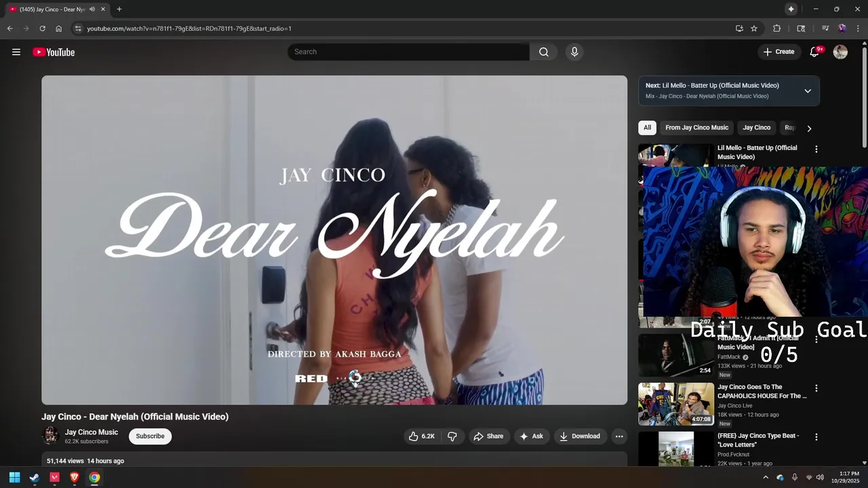Open the Jay Cinco Music channel avatar
This screenshot has height=488, width=868.
50,436
